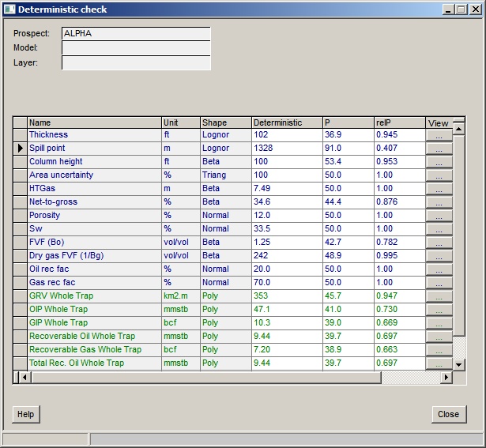Click the horizontal scrollbar right arrow
The image size is (486, 448).
pyautogui.click(x=446, y=378)
